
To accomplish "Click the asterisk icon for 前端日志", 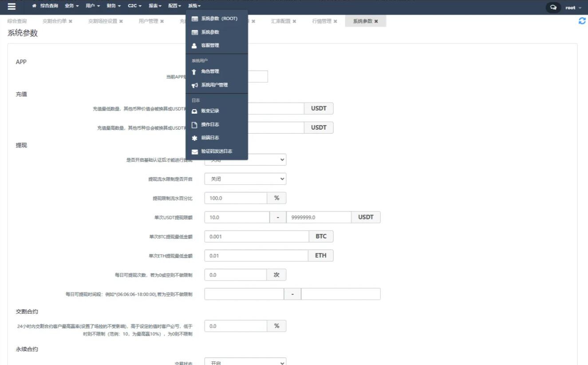I will click(x=194, y=138).
